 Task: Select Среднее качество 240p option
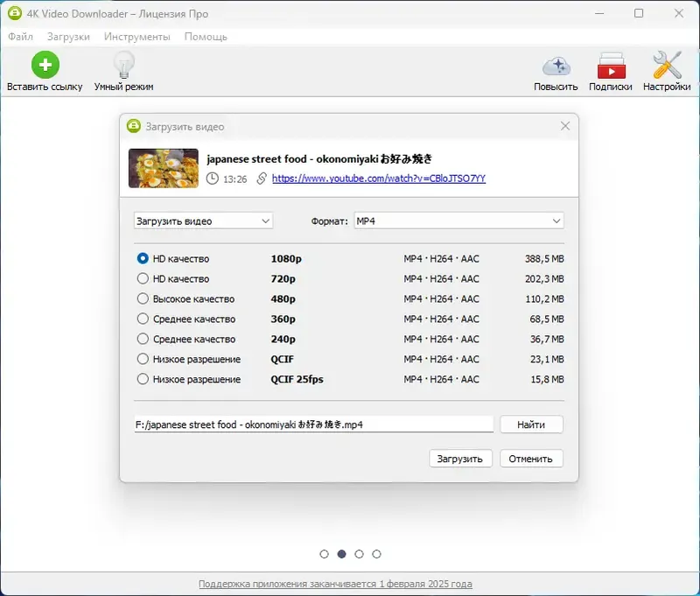pos(143,339)
